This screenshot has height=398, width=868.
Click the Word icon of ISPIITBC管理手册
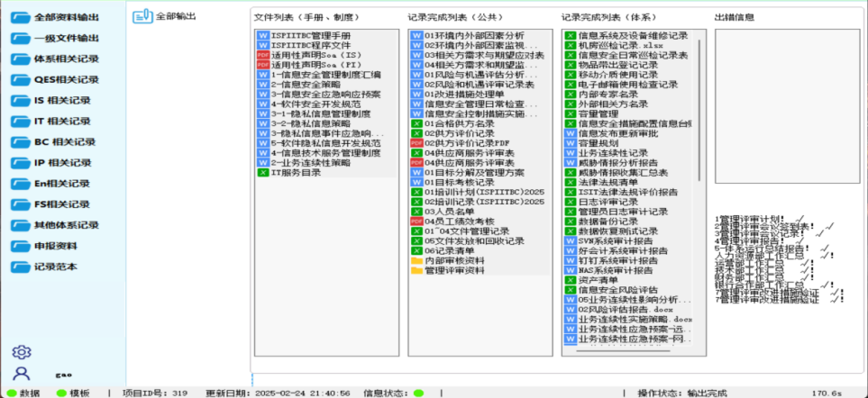click(262, 35)
